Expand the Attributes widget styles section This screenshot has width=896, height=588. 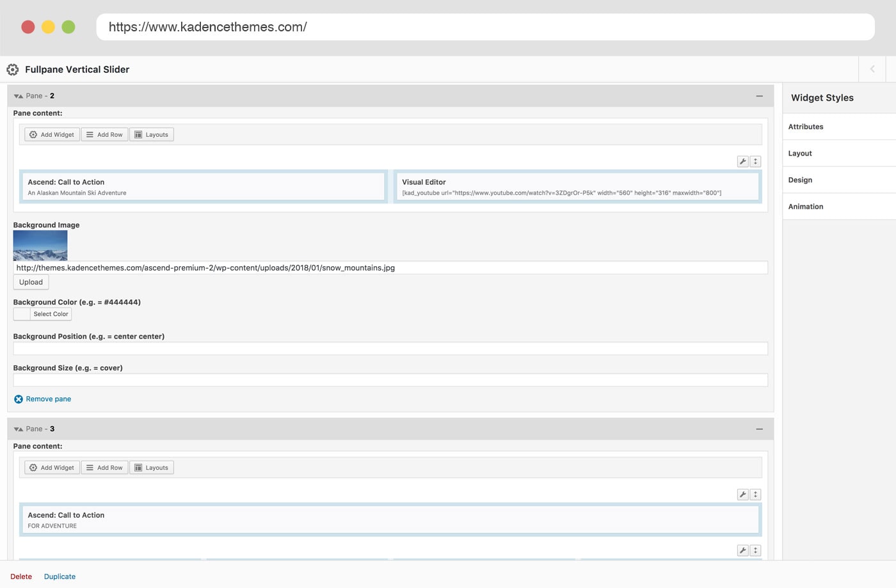pyautogui.click(x=839, y=127)
